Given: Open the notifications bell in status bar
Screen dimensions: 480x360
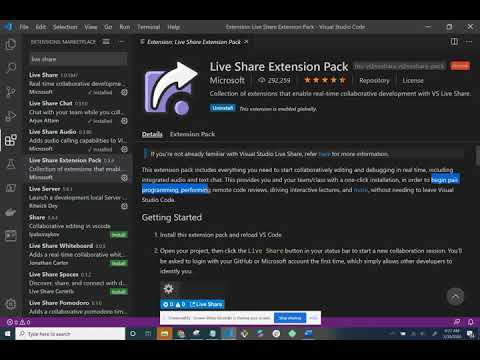Looking at the screenshot, I should tap(471, 322).
